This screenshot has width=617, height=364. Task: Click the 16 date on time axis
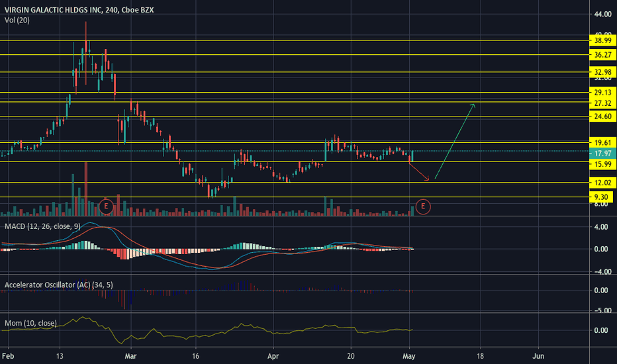click(195, 356)
